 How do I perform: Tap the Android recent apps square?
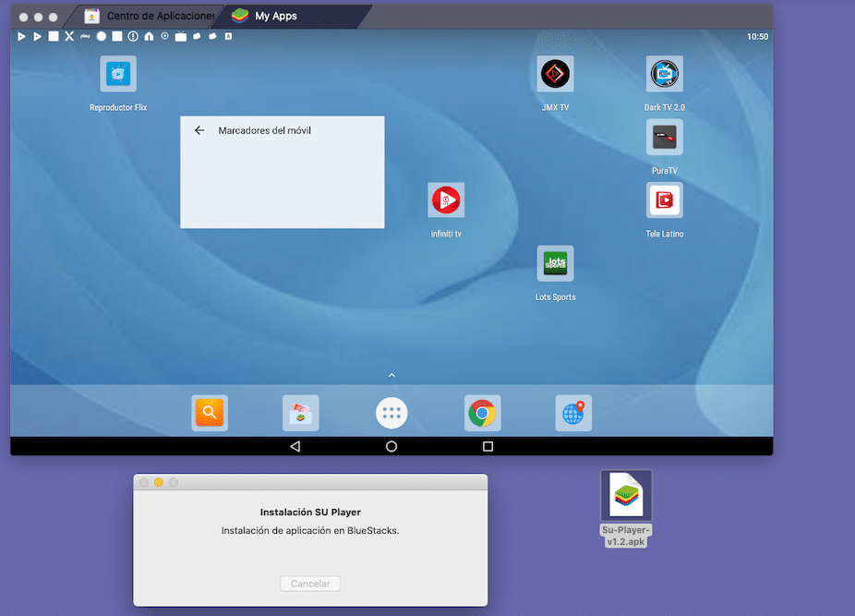coord(488,446)
